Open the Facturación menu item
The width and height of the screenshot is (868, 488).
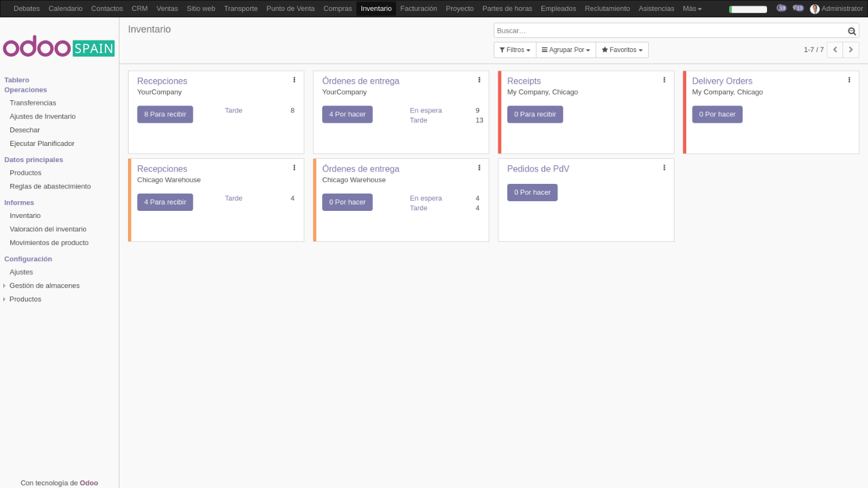tap(418, 8)
